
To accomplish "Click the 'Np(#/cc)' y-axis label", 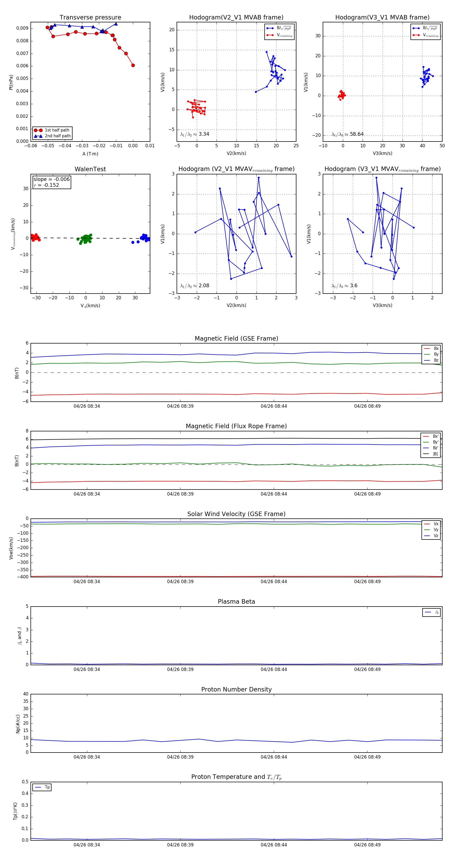I will [x=18, y=723].
